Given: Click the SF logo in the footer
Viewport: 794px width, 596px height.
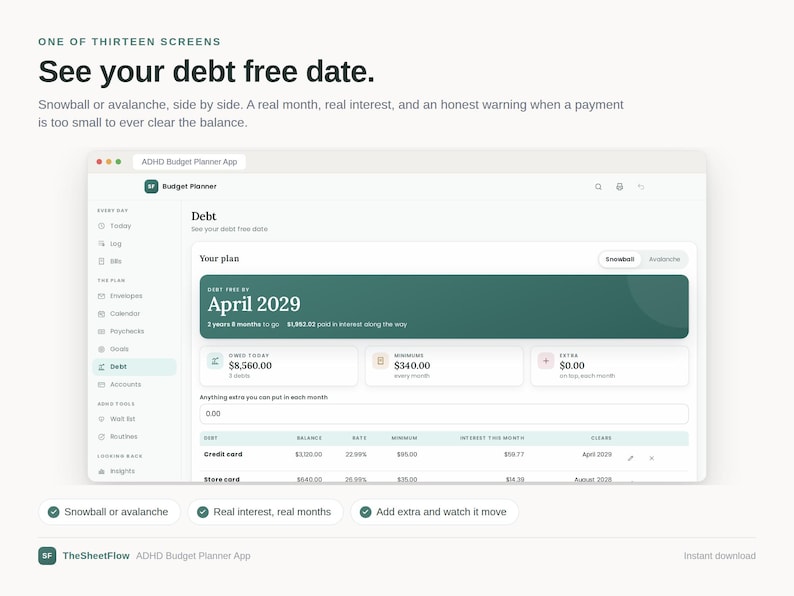Looking at the screenshot, I should pyautogui.click(x=47, y=556).
